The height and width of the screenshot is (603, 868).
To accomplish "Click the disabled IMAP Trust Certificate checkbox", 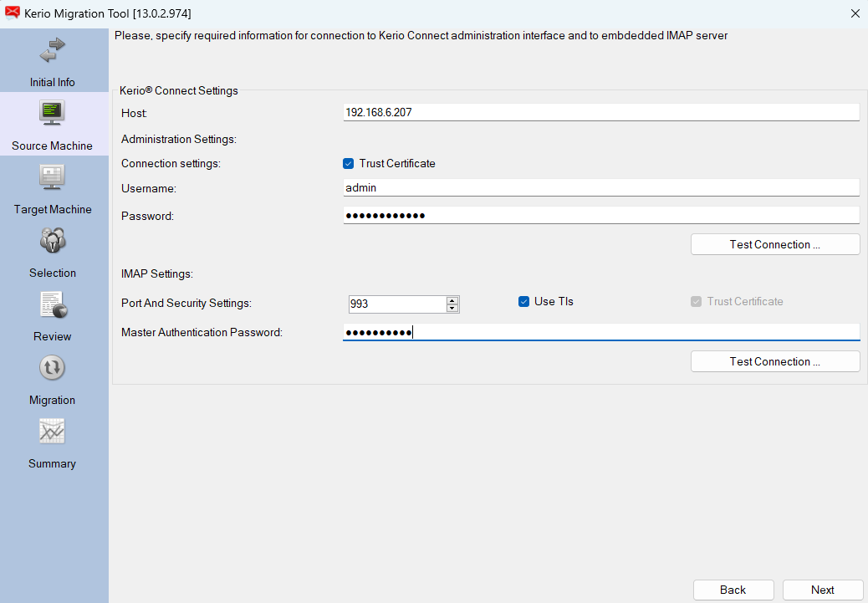I will tap(697, 302).
